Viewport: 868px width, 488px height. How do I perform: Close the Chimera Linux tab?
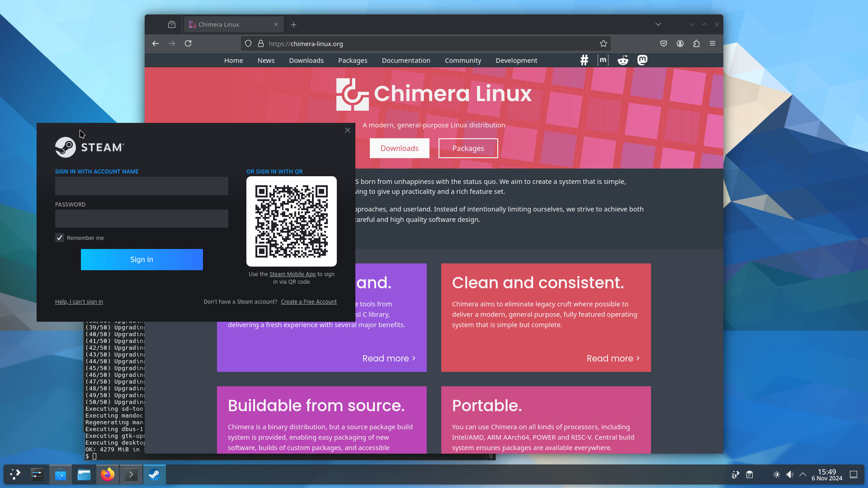coord(276,24)
